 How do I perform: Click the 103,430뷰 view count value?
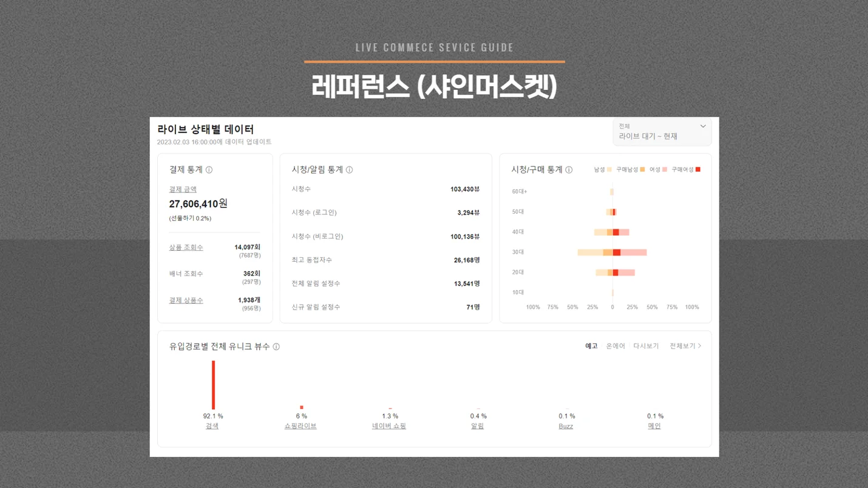pyautogui.click(x=465, y=189)
